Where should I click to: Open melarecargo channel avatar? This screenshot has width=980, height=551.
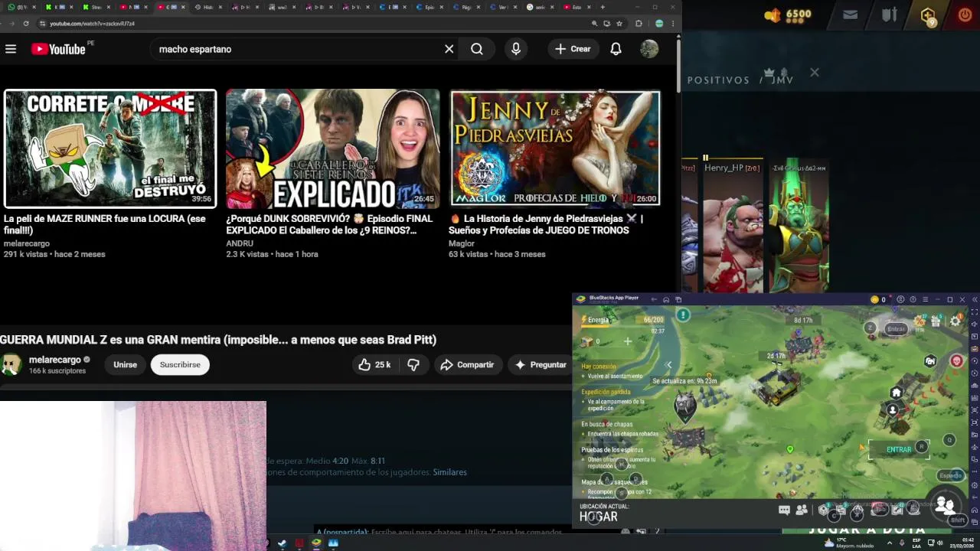click(x=11, y=364)
